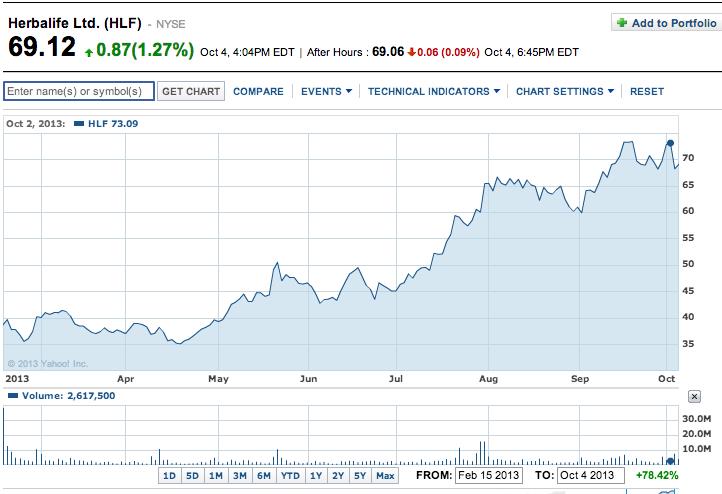Click the Volume: 2,617,500 label
The width and height of the screenshot is (722, 494).
click(x=69, y=395)
